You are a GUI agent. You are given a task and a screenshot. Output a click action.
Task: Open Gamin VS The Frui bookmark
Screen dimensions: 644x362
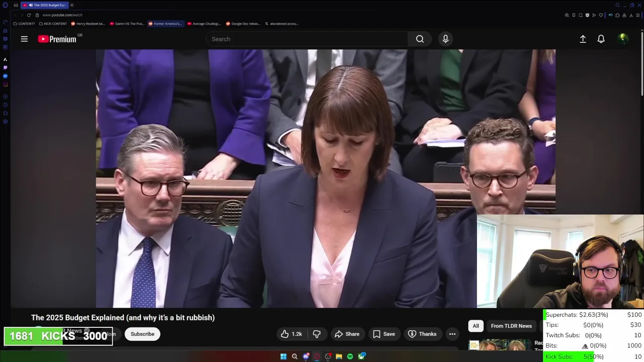pos(127,24)
